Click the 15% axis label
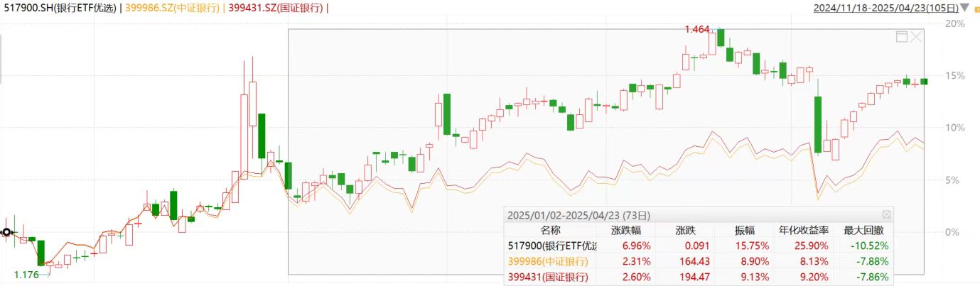 (956, 75)
